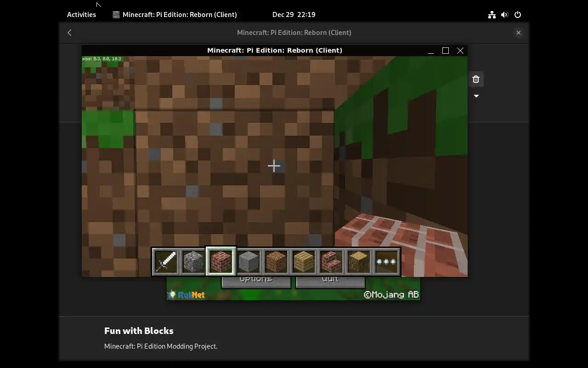Open the power menu icon

[518, 15]
